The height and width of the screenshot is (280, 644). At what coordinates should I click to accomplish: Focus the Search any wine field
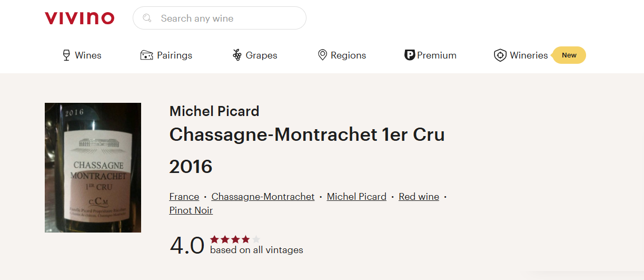(226, 18)
